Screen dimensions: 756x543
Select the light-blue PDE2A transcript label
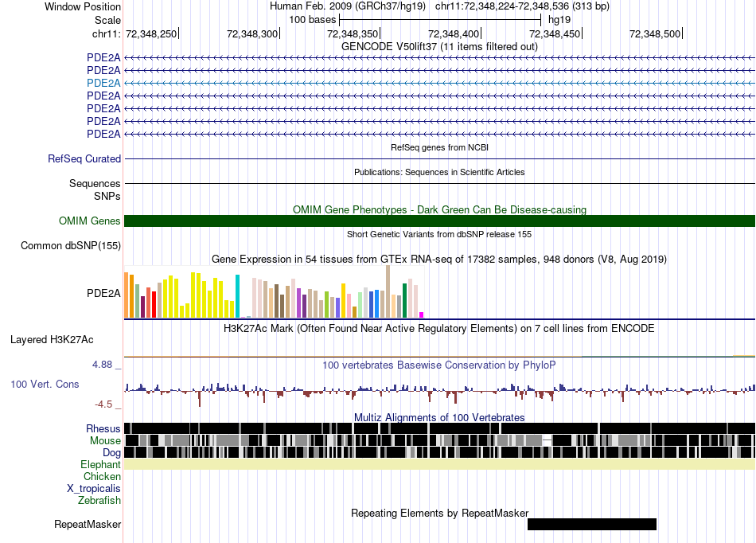[x=103, y=83]
